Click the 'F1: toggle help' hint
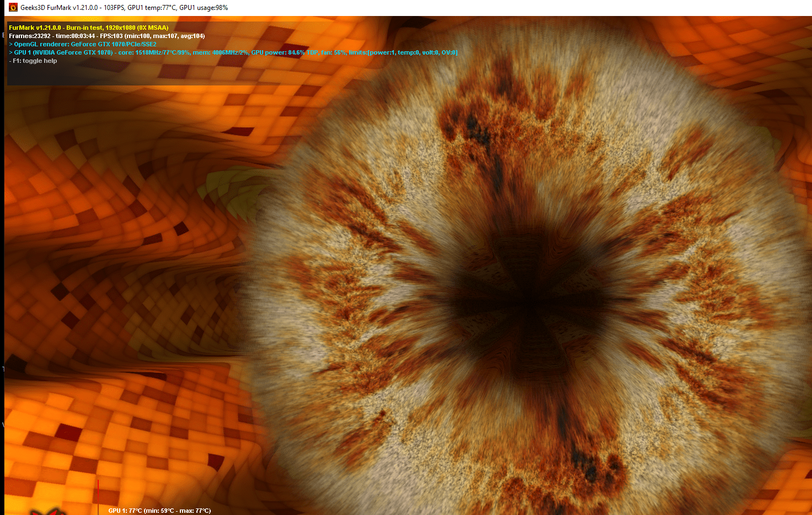812x515 pixels. 33,61
